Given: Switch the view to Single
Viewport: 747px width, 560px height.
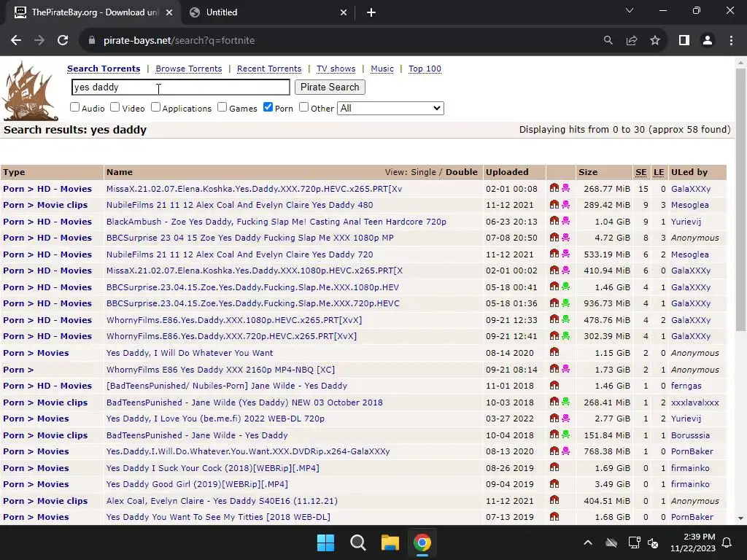Looking at the screenshot, I should click(x=423, y=172).
